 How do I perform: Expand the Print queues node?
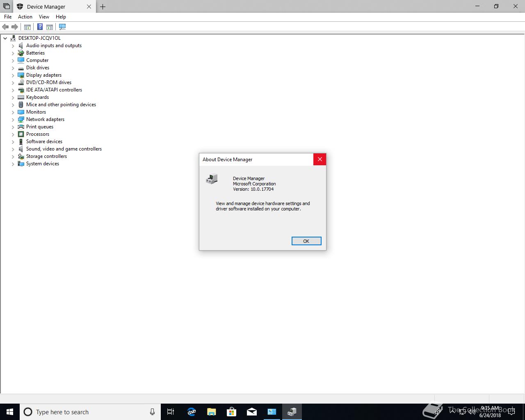[x=13, y=127]
